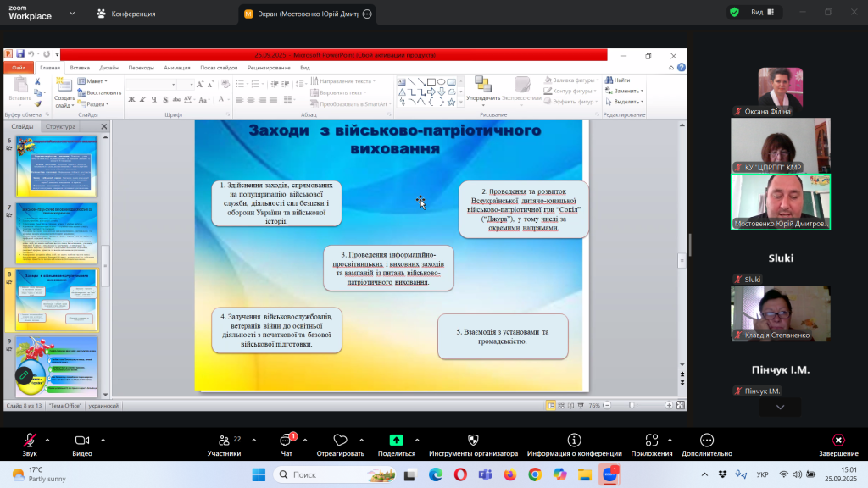Expand audio options arrow next to Звук
This screenshot has height=488, width=868.
point(47,440)
